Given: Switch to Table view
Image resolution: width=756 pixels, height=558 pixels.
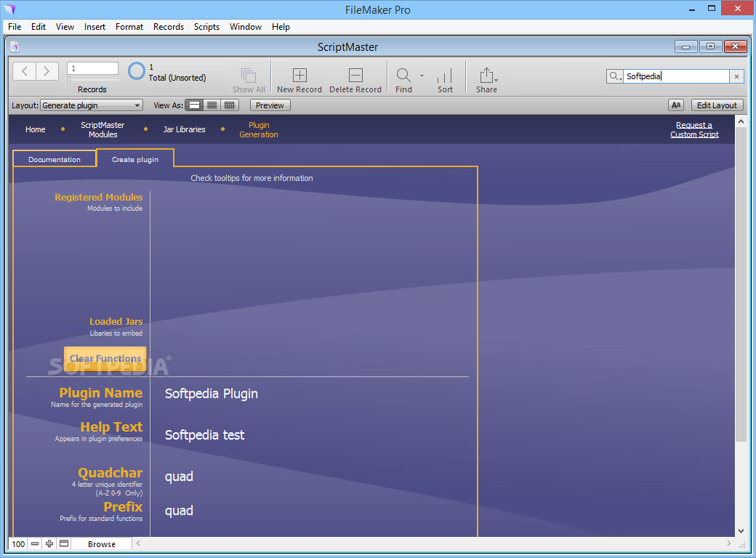Looking at the screenshot, I should [x=230, y=105].
